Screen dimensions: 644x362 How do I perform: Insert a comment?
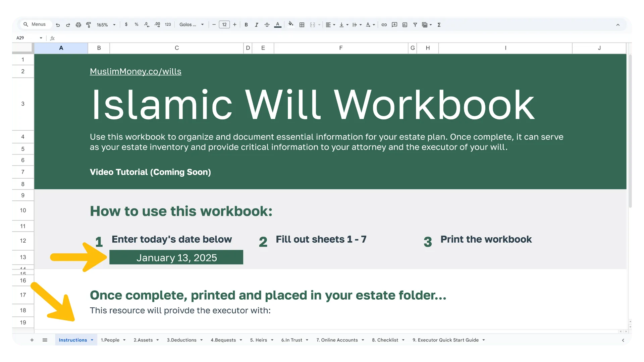(394, 25)
